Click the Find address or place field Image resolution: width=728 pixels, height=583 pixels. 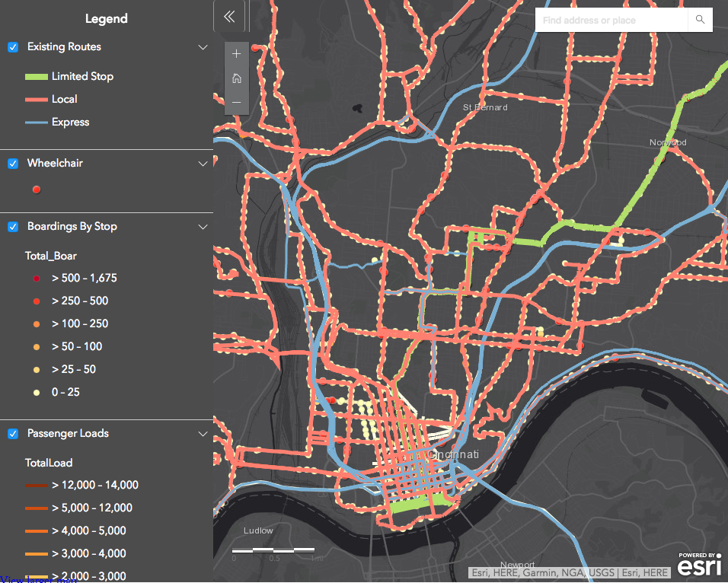[x=612, y=20]
